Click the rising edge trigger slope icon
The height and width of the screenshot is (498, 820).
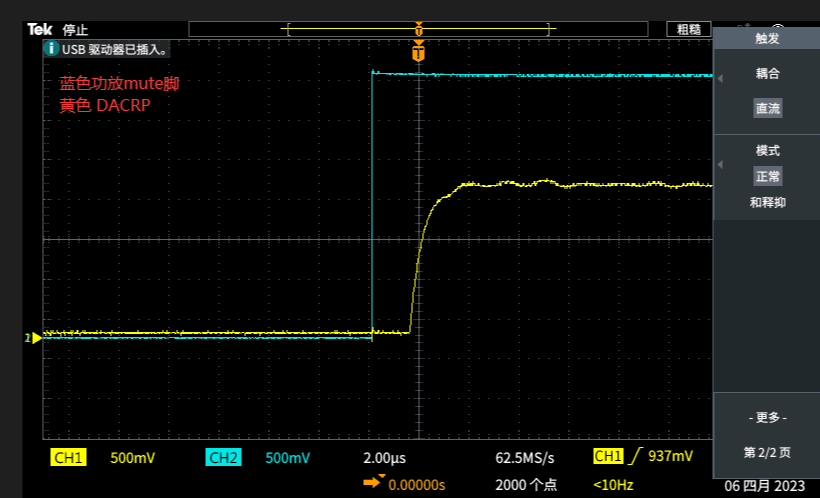pyautogui.click(x=635, y=456)
